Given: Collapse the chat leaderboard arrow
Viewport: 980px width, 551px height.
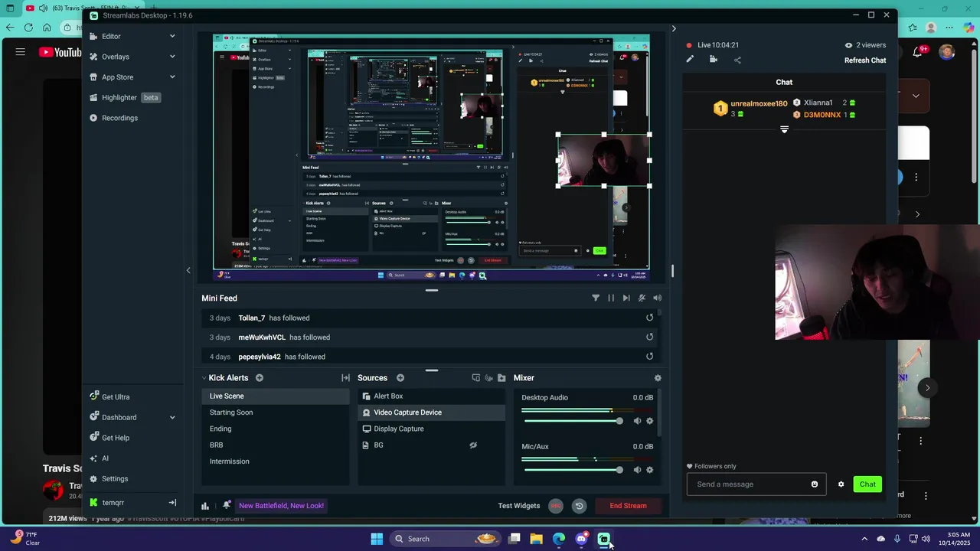Looking at the screenshot, I should pyautogui.click(x=784, y=129).
